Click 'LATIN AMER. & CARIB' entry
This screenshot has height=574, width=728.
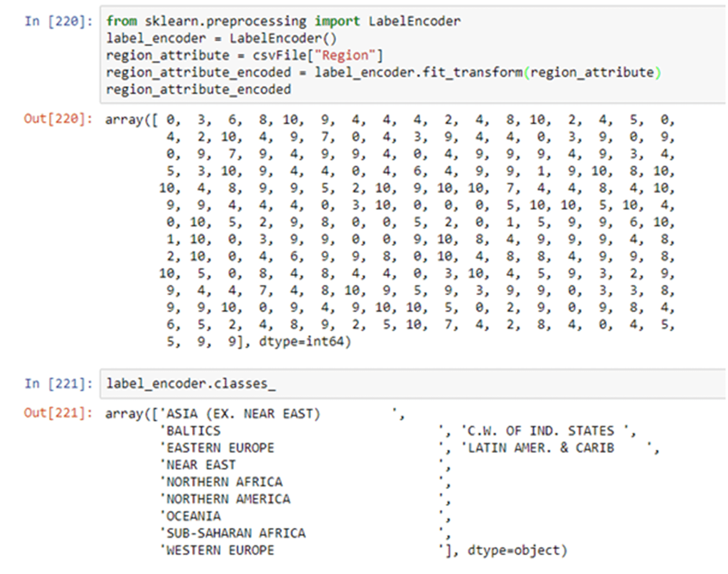541,448
